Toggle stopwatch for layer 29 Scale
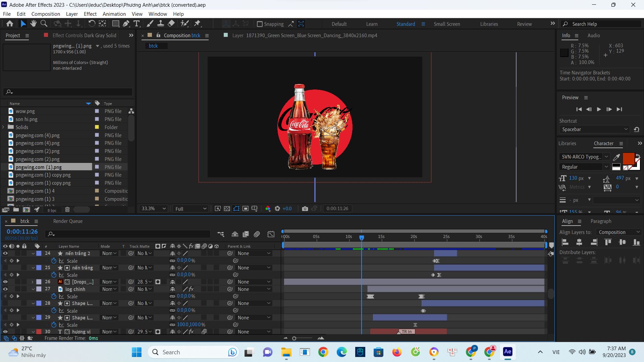 (54, 324)
